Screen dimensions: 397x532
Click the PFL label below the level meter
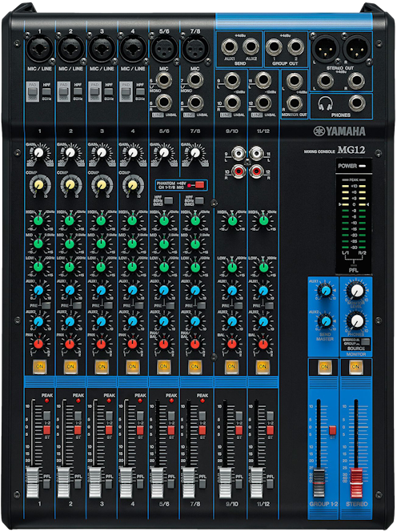point(353,270)
